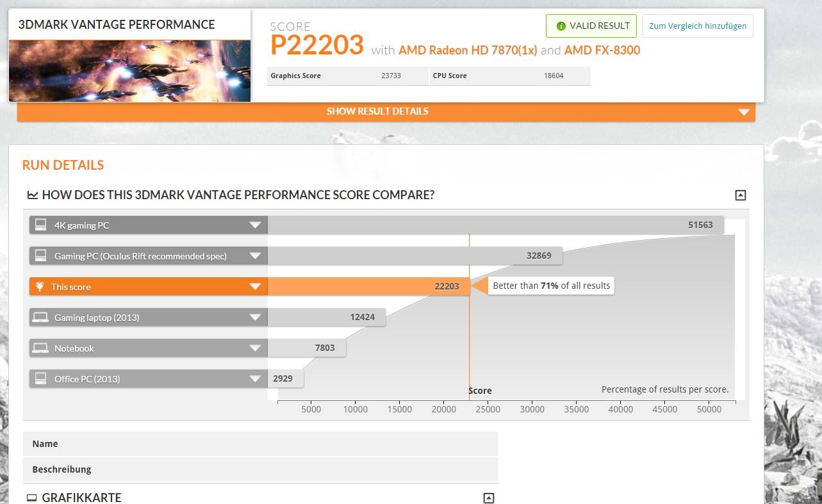This screenshot has height=504, width=822.
Task: Open Gaming PC (Oculus Rift) dropdown arrow
Action: click(255, 256)
